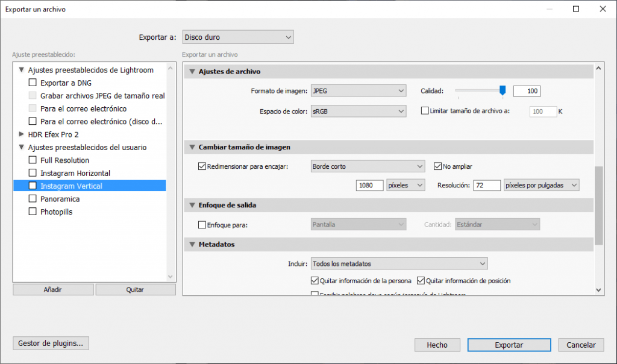Click the Resolución input field
This screenshot has height=364, width=617.
tap(487, 185)
